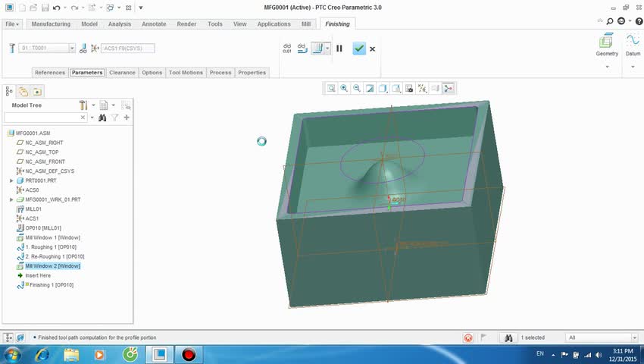Open the Model Tree settings dropdown arrow
Viewport: 644px width, 364px height.
pyautogui.click(x=94, y=105)
